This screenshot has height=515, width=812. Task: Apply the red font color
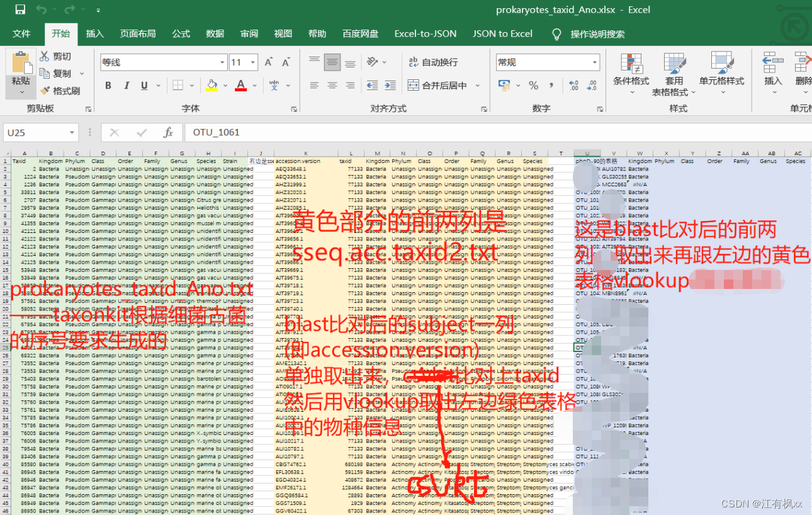[x=240, y=86]
